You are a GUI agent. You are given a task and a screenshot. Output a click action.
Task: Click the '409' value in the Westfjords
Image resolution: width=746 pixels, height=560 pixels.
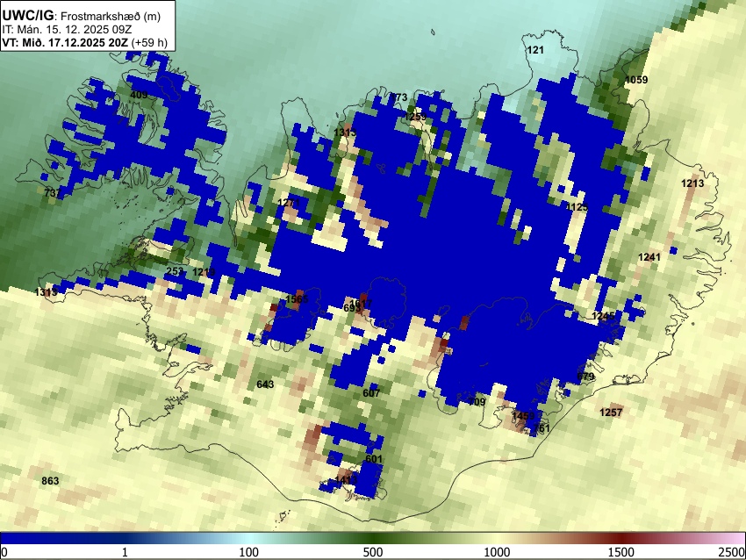point(139,95)
